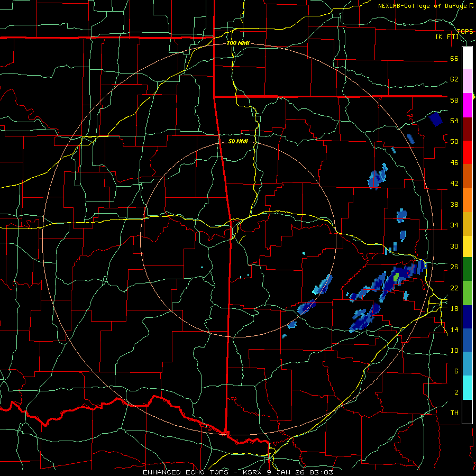The image size is (476, 476).
Task: Click the light green echo top cell
Action: (396, 277)
